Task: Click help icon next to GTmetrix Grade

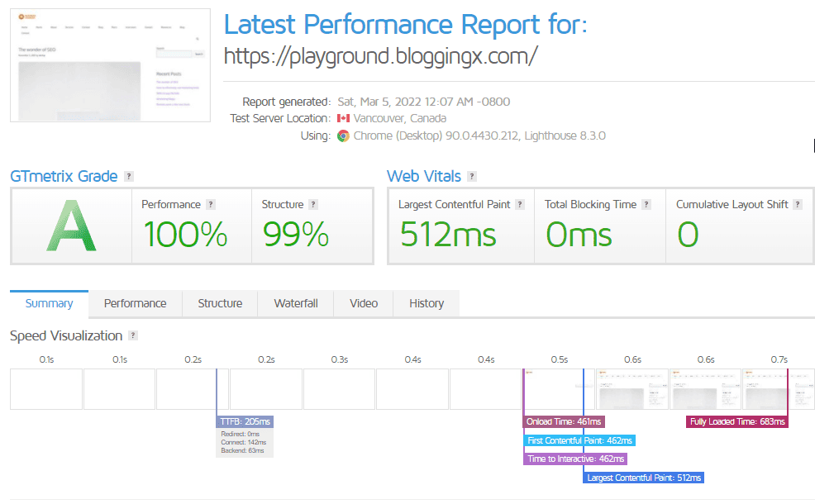Action: 128,177
